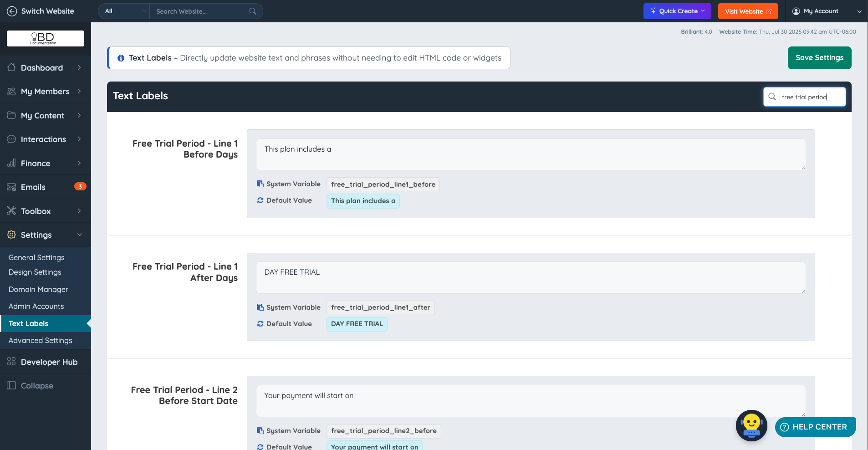Expand the Finance menu chevron
Image resolution: width=868 pixels, height=450 pixels.
[x=79, y=163]
